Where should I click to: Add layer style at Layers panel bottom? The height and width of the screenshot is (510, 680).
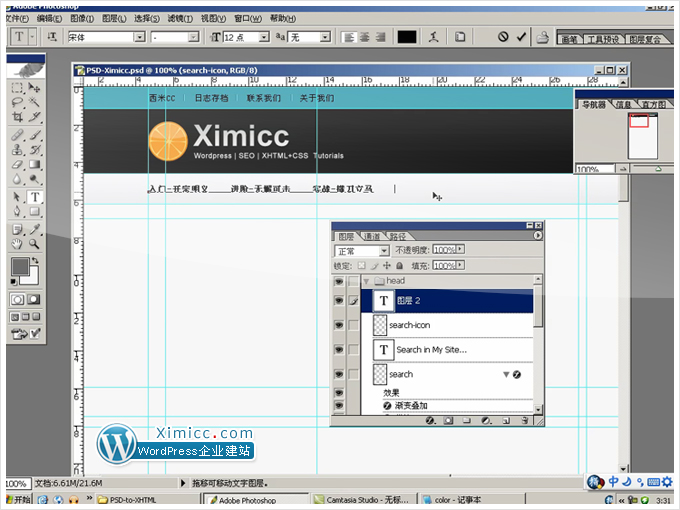click(x=430, y=420)
